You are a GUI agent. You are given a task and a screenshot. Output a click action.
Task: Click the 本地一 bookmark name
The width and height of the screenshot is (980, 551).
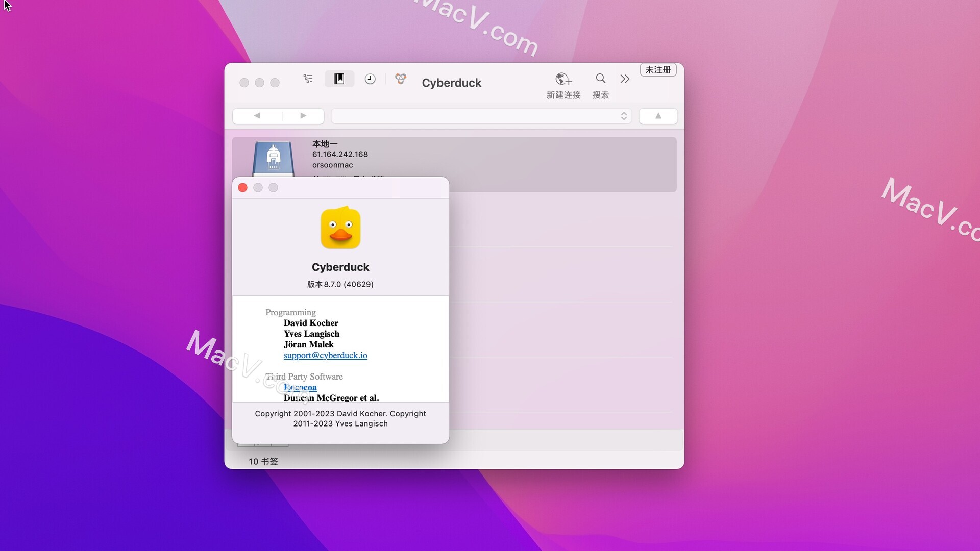(x=325, y=144)
